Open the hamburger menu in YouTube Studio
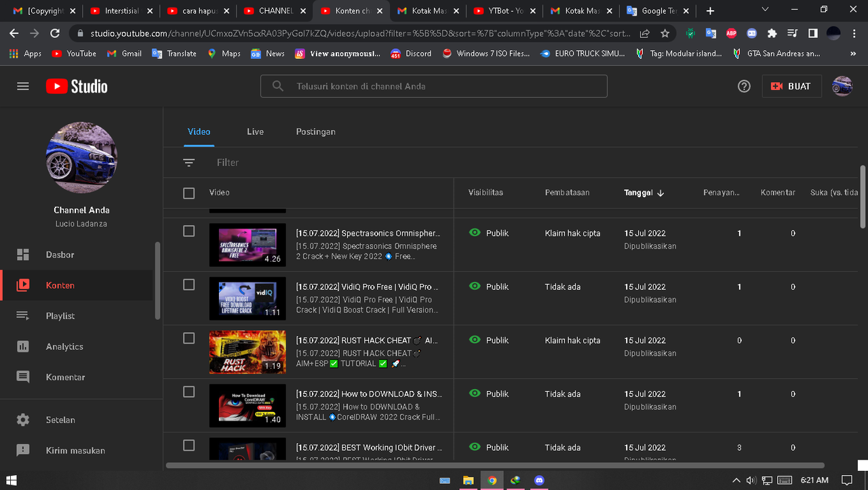Screen dimensions: 868x490 pos(23,86)
